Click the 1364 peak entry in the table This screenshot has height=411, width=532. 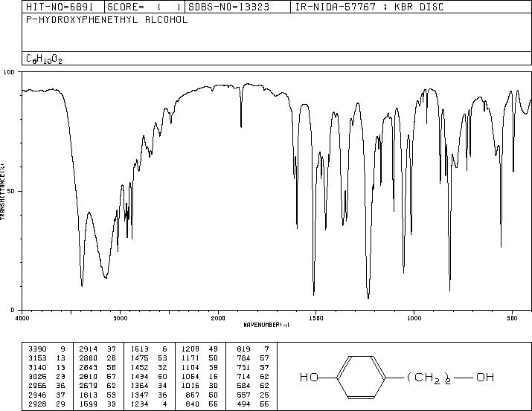point(149,386)
